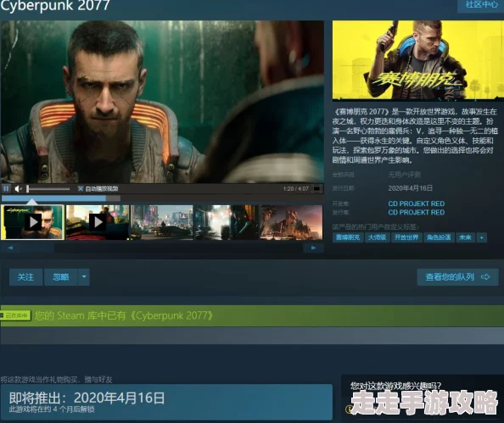Click the game capsule header image
Screen dimensions: 504x423
click(x=418, y=60)
